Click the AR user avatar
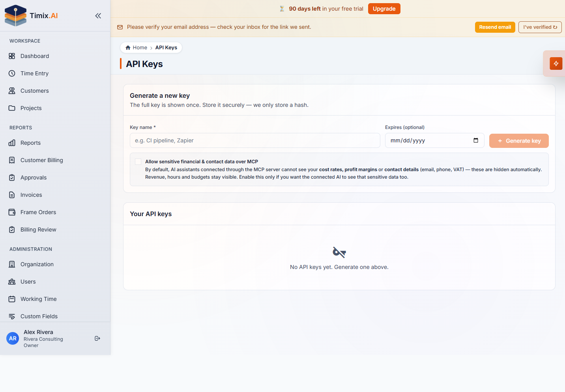The width and height of the screenshot is (565, 392). 13,338
